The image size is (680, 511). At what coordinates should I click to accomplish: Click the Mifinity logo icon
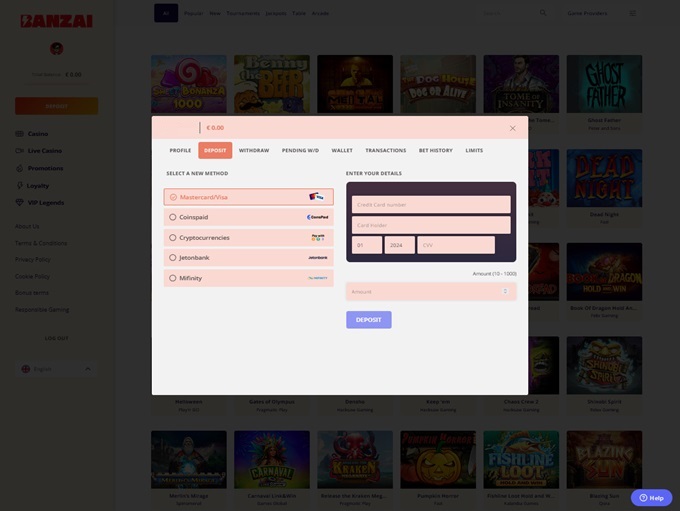pos(317,278)
